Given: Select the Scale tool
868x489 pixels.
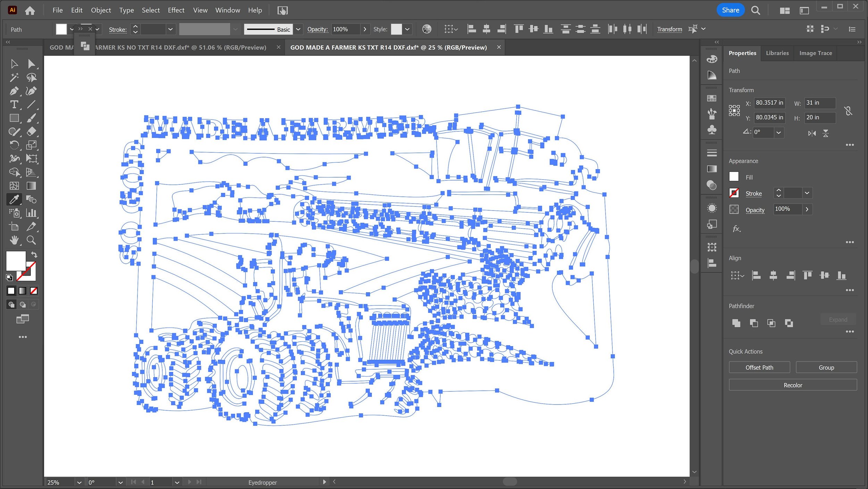Looking at the screenshot, I should coord(31,145).
